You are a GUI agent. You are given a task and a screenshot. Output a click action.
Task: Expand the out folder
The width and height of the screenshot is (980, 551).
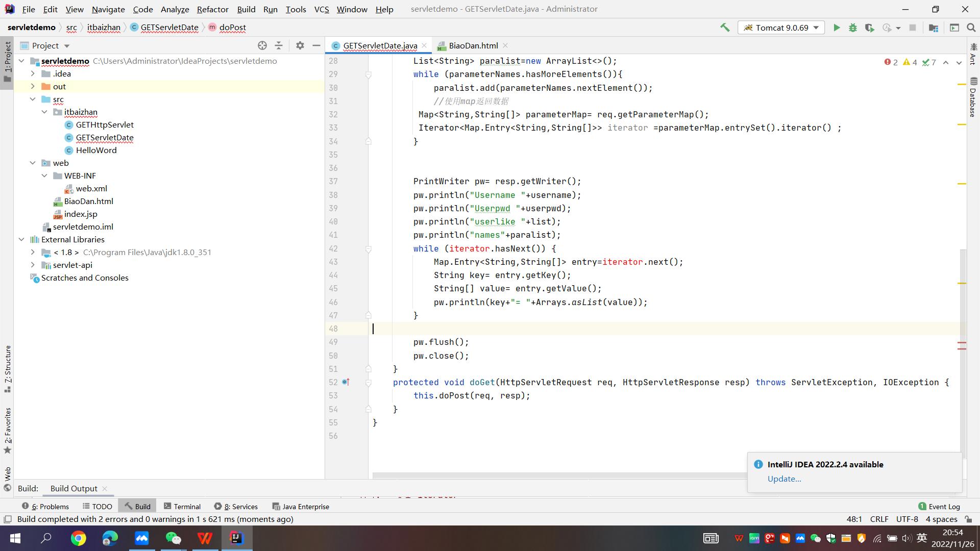tap(33, 86)
